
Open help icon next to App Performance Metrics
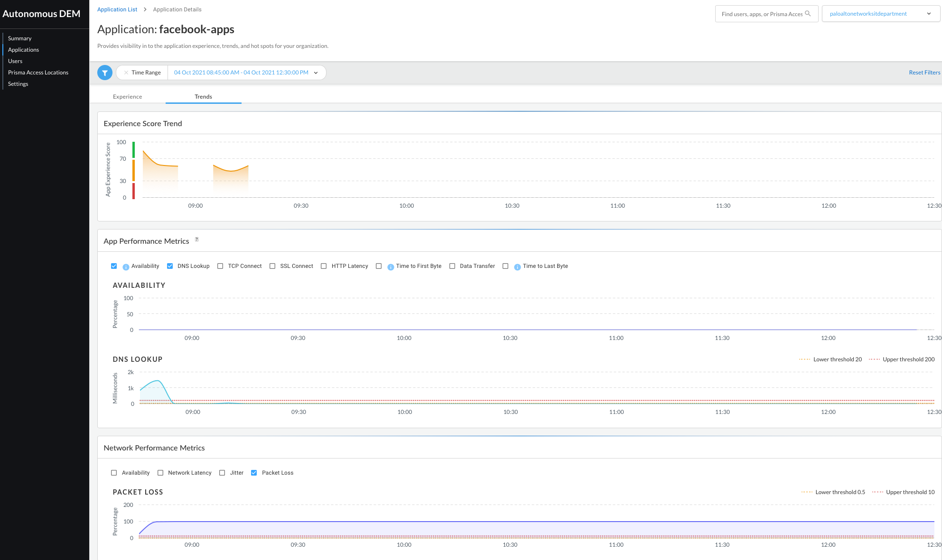coord(196,239)
